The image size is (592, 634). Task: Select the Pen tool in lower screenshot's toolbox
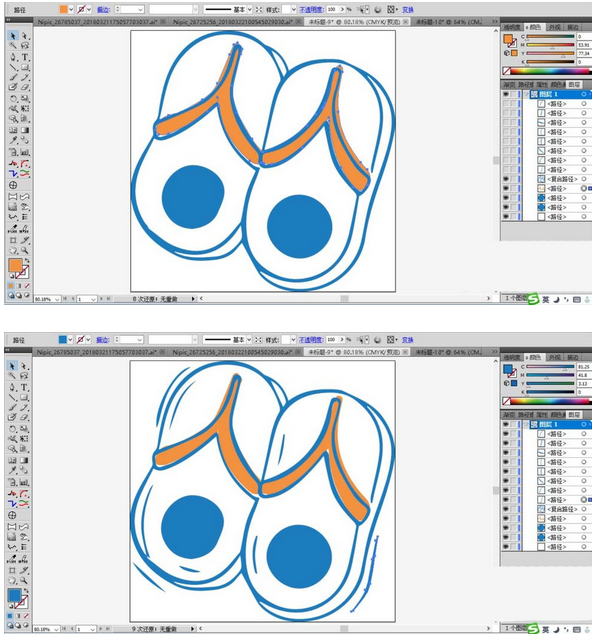[x=13, y=387]
